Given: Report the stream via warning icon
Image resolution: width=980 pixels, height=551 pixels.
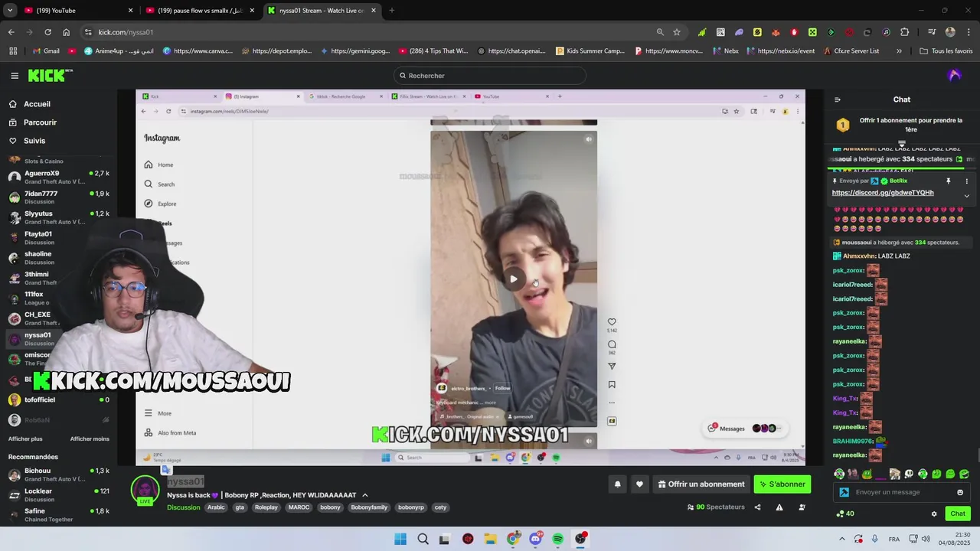Looking at the screenshot, I should click(x=779, y=507).
